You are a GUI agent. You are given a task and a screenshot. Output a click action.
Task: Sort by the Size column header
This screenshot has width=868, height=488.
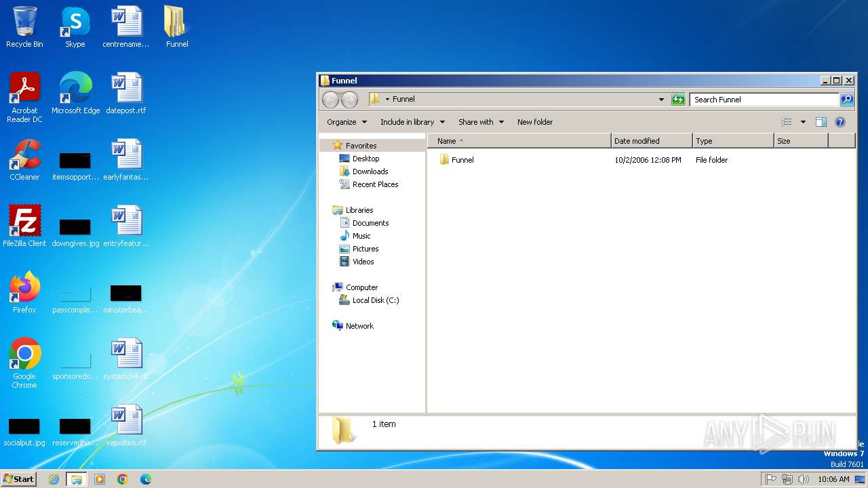(801, 141)
